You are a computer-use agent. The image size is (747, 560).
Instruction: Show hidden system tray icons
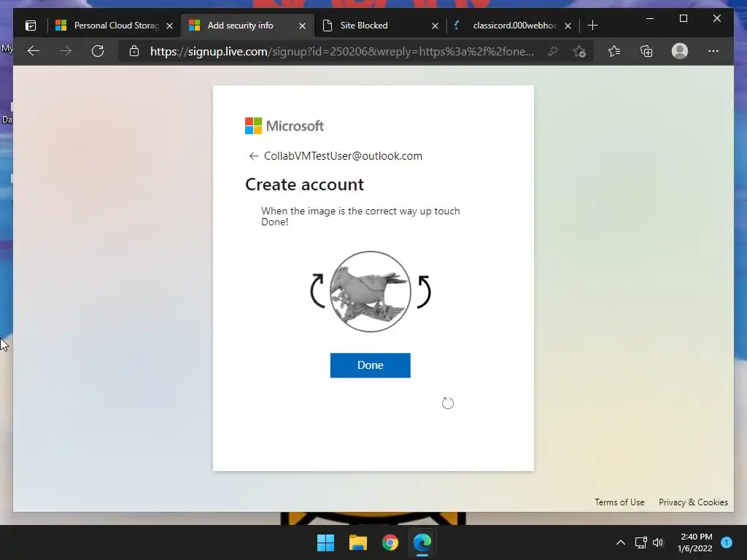[x=621, y=542]
